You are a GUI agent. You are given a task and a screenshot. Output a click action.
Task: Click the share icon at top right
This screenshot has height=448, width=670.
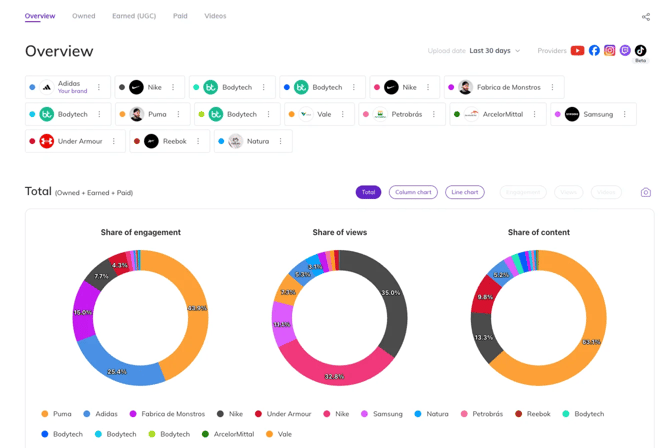(x=645, y=17)
